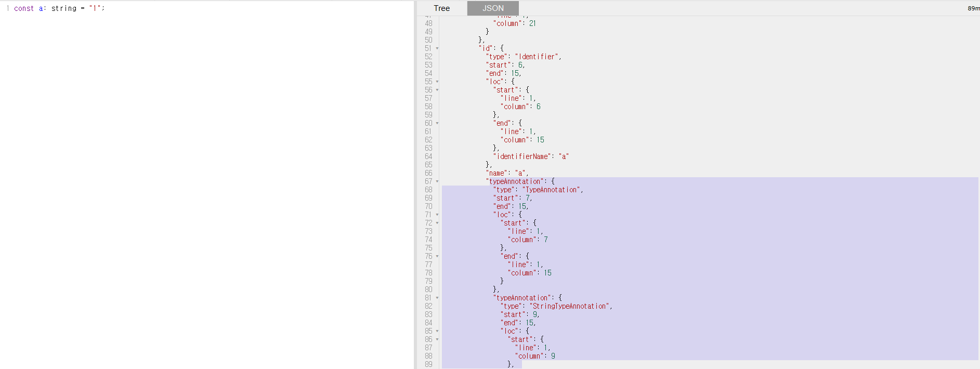Viewport: 980px width, 369px height.
Task: Click the "type": "Identifier" line
Action: coord(524,57)
